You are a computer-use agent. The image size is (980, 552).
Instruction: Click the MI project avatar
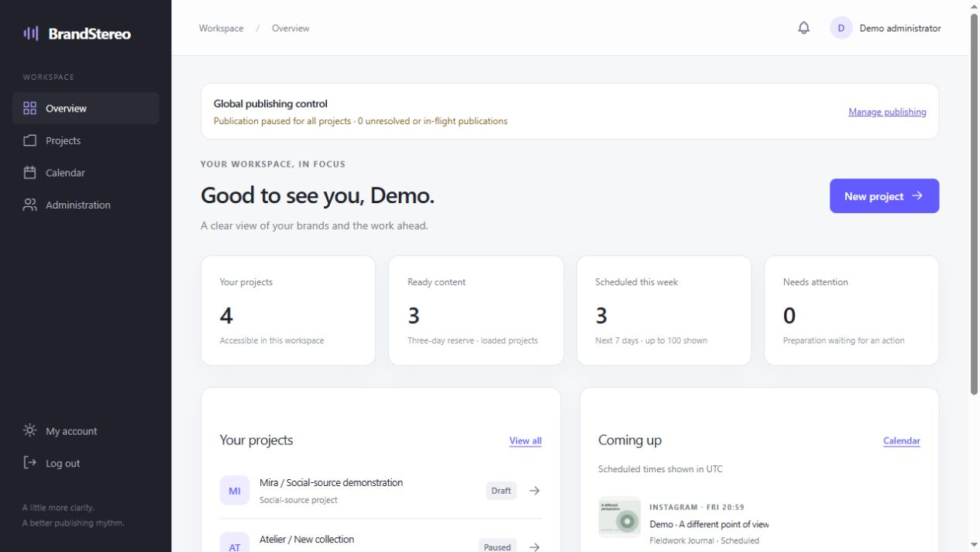click(x=235, y=491)
